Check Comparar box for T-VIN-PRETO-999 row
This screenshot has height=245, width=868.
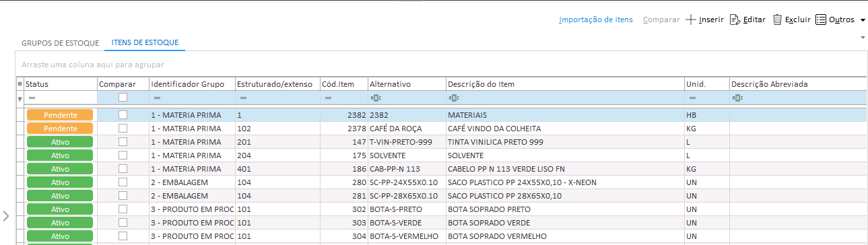tap(123, 142)
